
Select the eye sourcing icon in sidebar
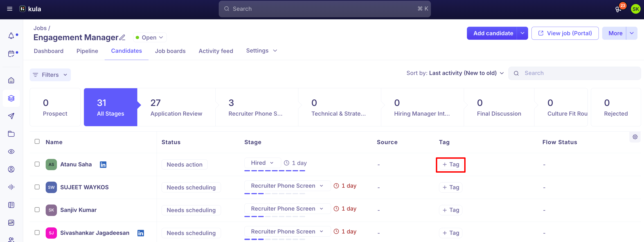tap(11, 151)
